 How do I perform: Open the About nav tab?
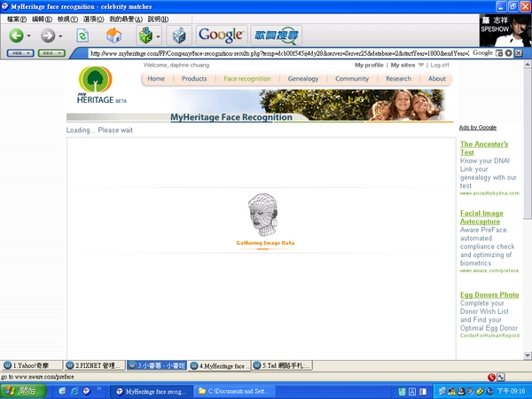pos(436,79)
